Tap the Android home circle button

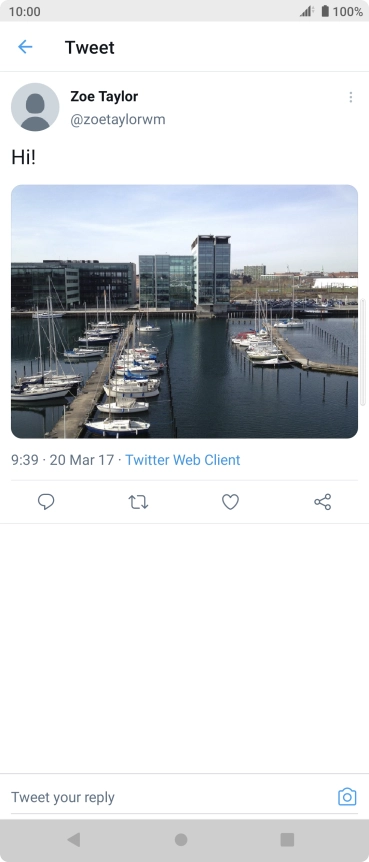pyautogui.click(x=181, y=839)
